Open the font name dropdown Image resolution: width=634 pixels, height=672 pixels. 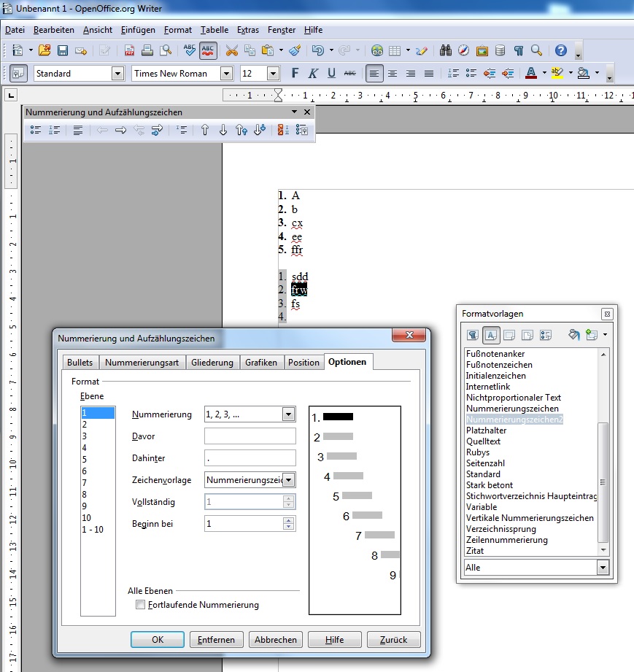tap(226, 73)
